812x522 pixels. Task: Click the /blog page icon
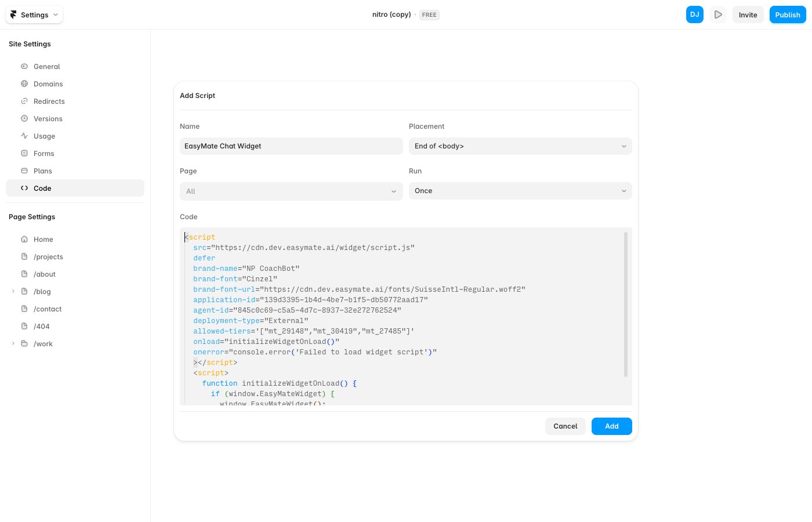coord(24,291)
